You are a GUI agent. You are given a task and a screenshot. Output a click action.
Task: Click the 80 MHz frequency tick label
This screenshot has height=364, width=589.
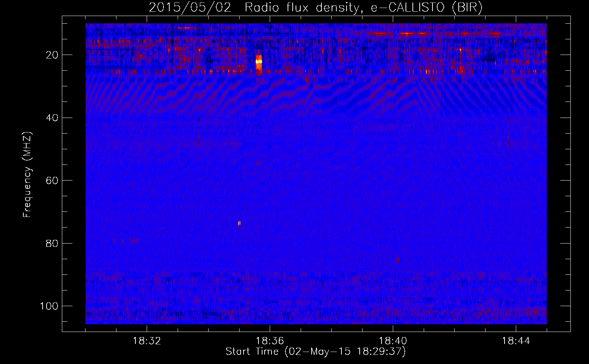click(x=52, y=243)
